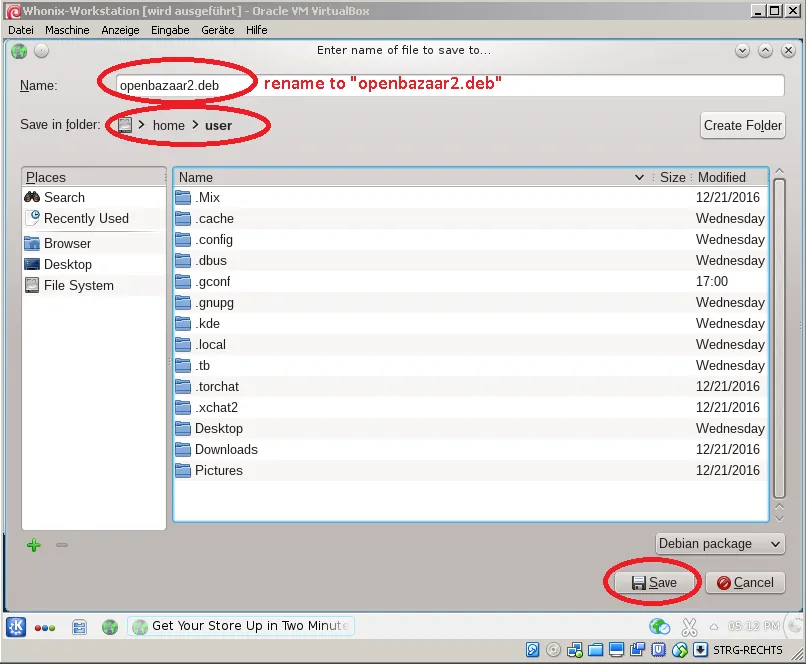
Task: Open the Eingabe menu
Action: pyautogui.click(x=170, y=30)
